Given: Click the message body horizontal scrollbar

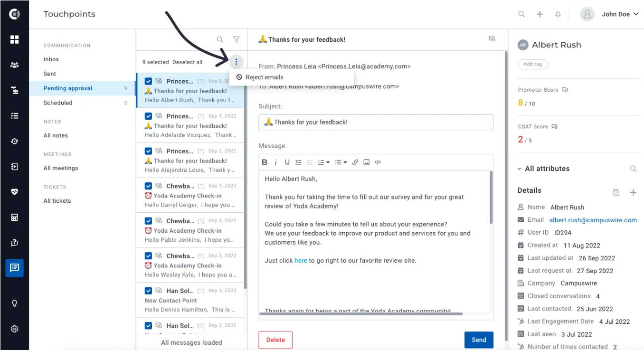Looking at the screenshot, I should (362, 313).
